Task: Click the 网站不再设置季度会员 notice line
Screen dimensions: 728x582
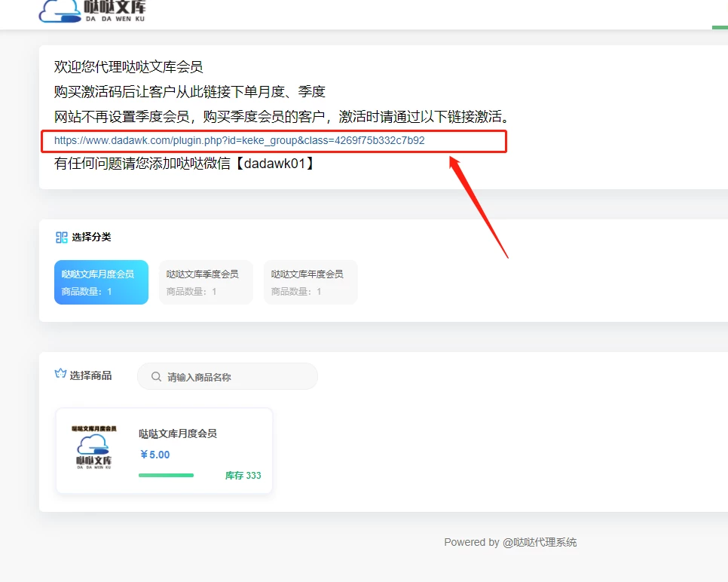Action: pyautogui.click(x=281, y=117)
